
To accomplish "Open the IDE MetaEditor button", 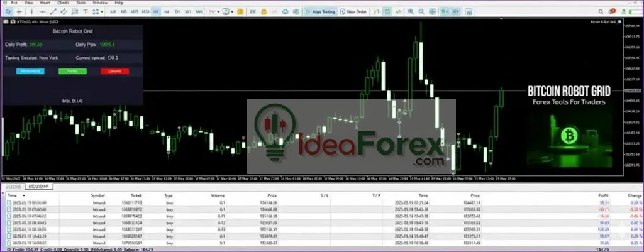I will 253,12.
